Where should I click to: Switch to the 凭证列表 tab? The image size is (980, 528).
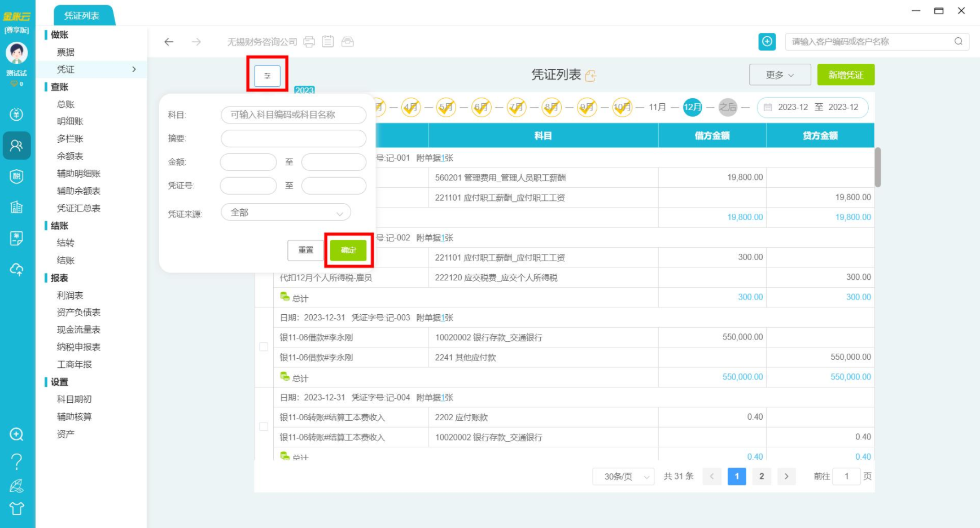[83, 16]
